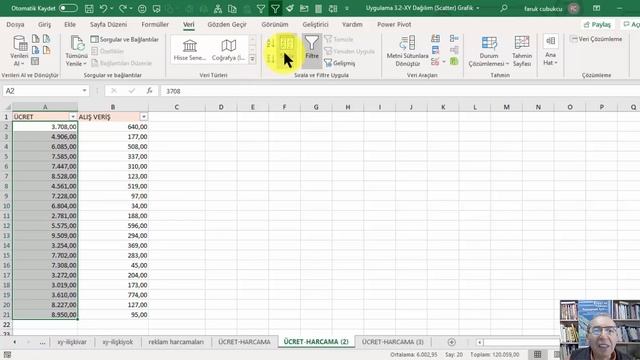Viewport: 640px width, 360px height.
Task: Click the insert function fx icon
Action: [149, 91]
